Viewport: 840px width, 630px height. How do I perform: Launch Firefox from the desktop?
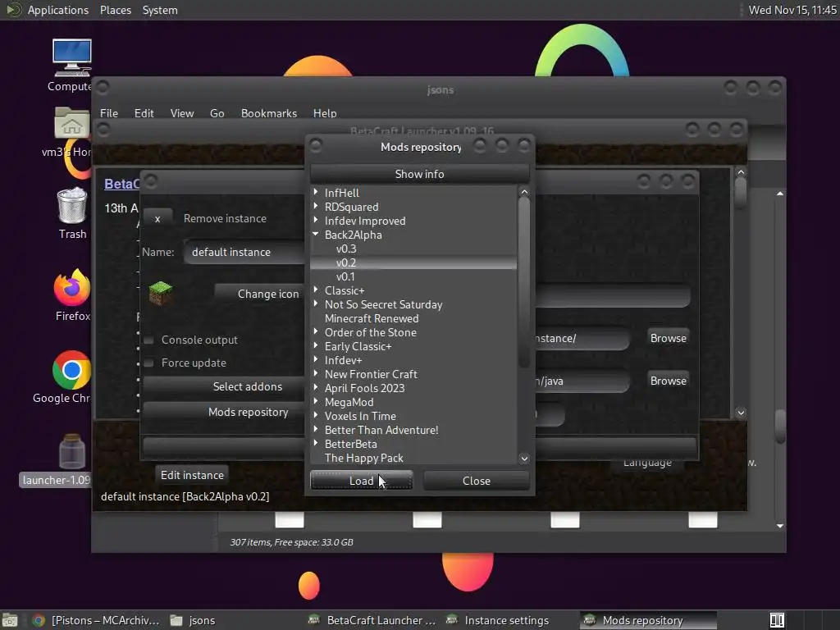click(x=72, y=287)
